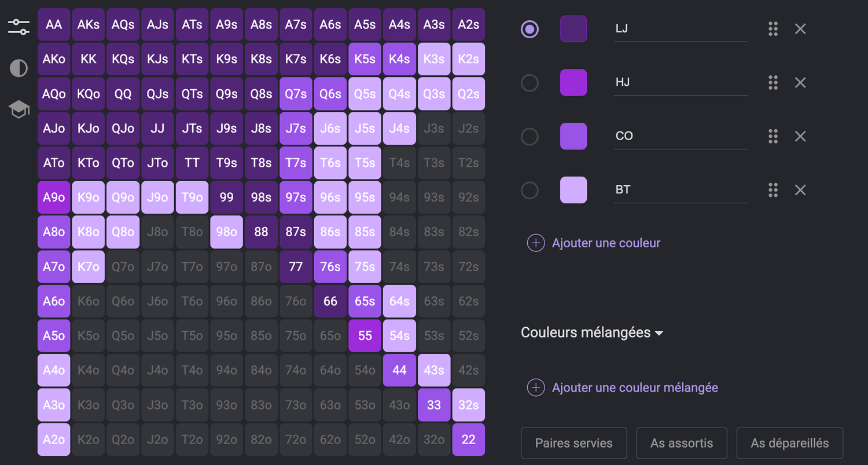Click the As dépareillés button

coord(790,443)
